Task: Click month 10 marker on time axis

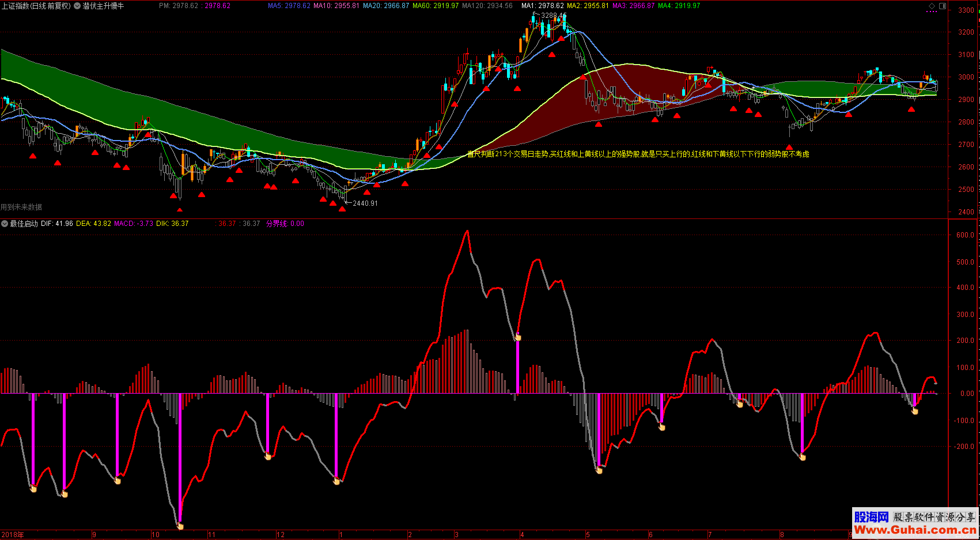Action: [x=156, y=535]
